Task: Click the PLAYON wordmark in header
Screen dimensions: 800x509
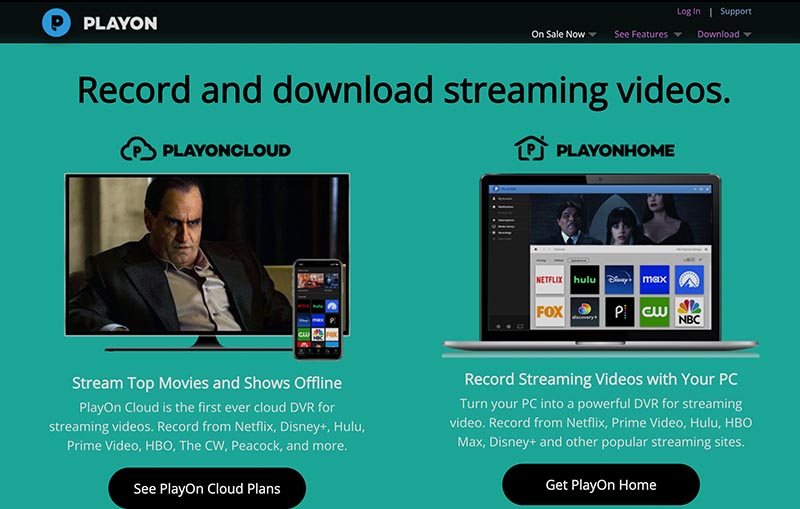Action: pyautogui.click(x=120, y=23)
